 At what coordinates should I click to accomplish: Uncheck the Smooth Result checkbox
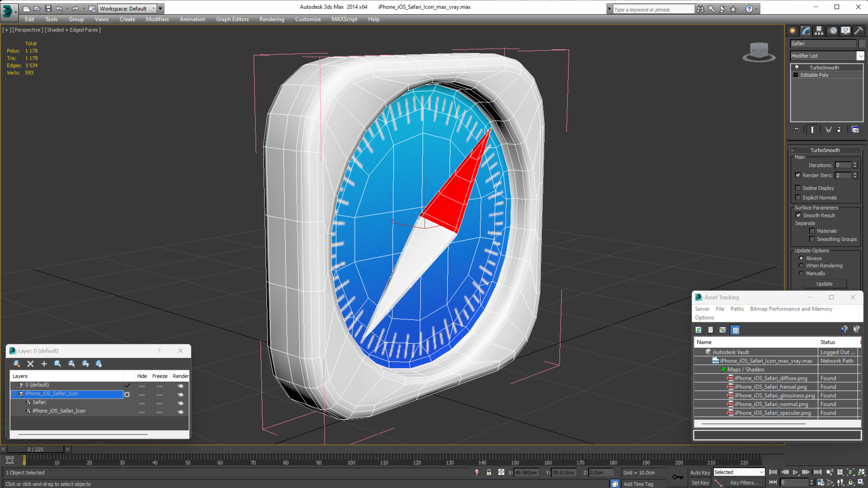[x=798, y=215]
